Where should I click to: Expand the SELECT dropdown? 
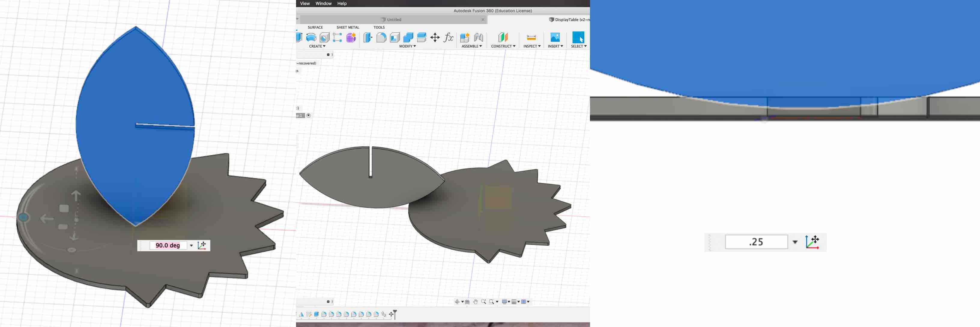[579, 46]
